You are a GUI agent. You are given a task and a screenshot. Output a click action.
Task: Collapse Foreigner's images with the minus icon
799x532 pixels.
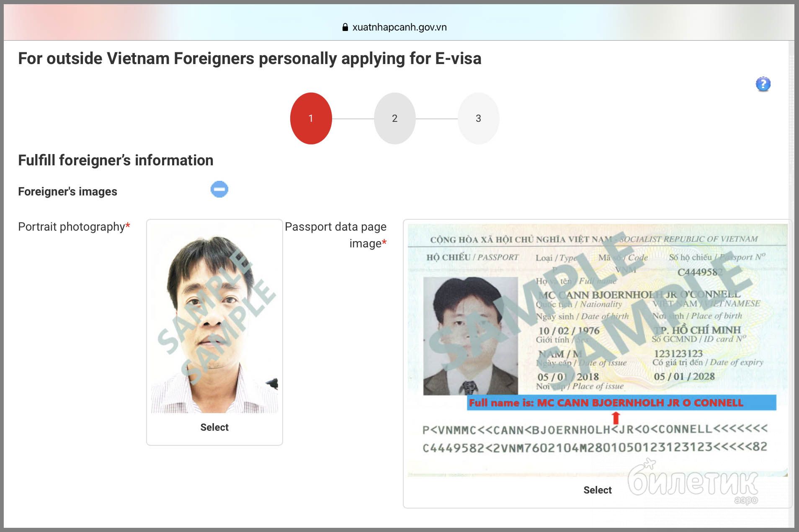tap(219, 189)
